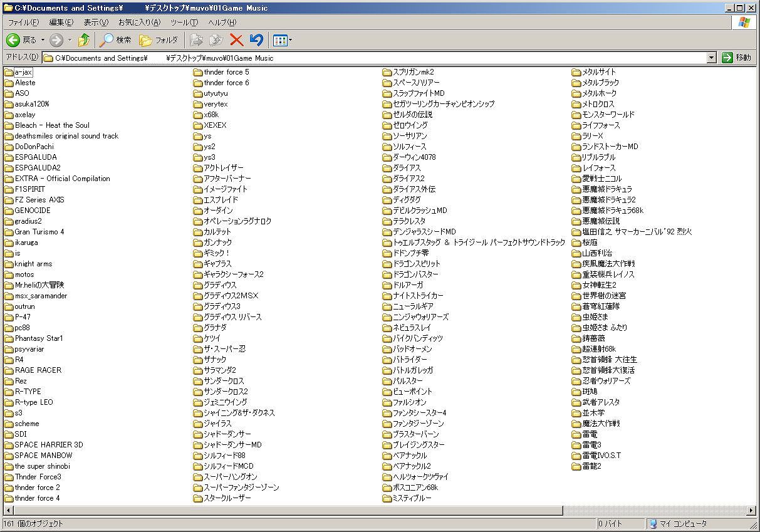Click the grayed Forward arrow icon
760x532 pixels.
(x=56, y=40)
